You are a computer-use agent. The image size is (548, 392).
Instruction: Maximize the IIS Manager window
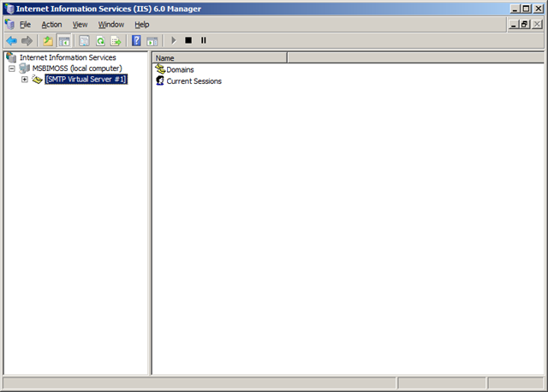pyautogui.click(x=526, y=9)
